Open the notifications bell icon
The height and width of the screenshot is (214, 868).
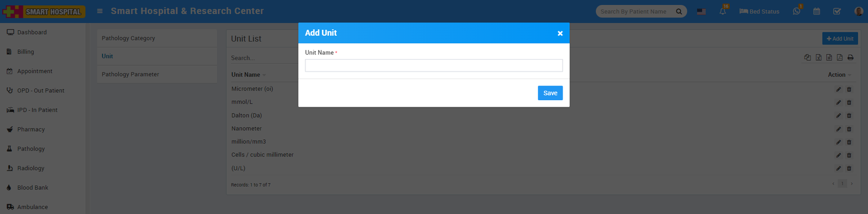point(723,11)
